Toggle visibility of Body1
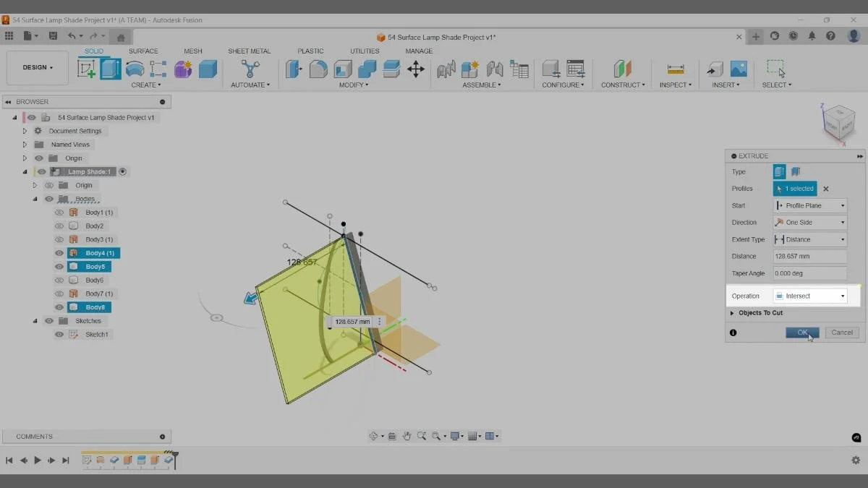The width and height of the screenshot is (868, 488). point(59,212)
